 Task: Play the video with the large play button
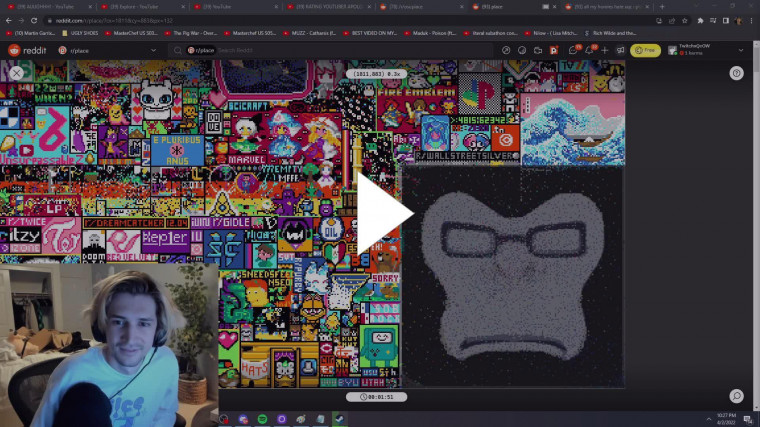384,213
